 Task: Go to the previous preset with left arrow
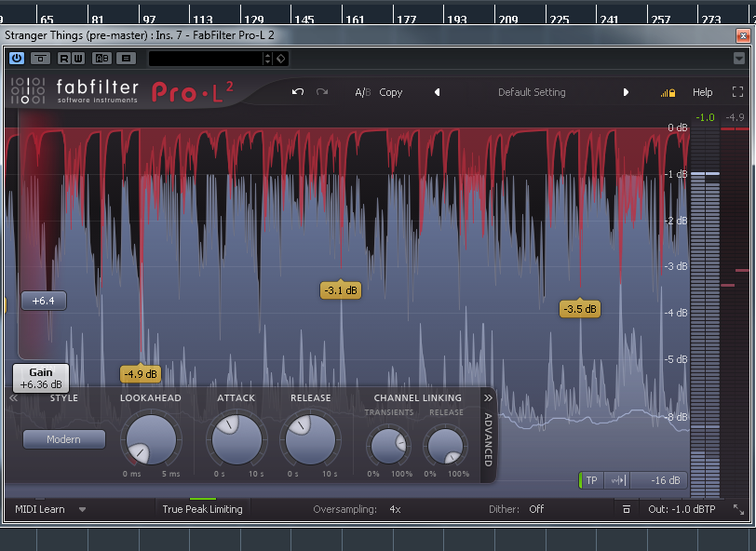pos(438,92)
